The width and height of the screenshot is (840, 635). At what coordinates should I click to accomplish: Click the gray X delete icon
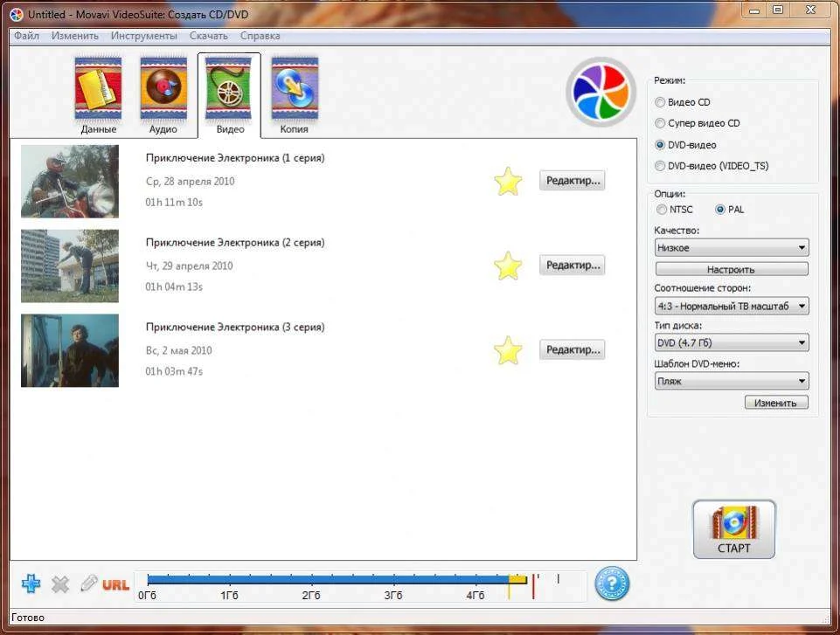pos(60,584)
